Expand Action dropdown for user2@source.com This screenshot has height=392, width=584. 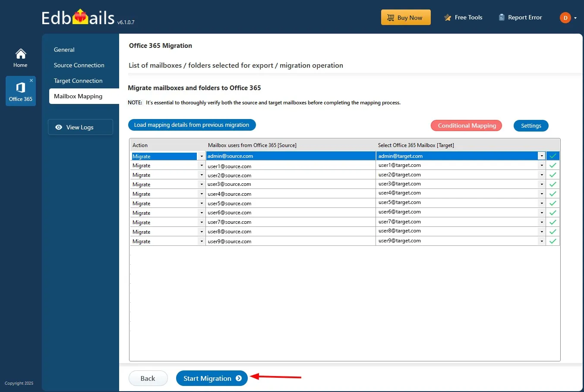[201, 175]
